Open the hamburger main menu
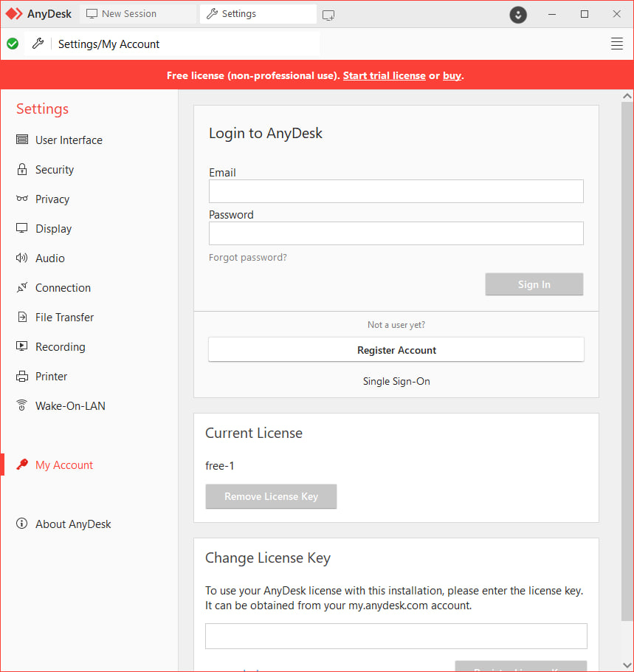The width and height of the screenshot is (634, 672). (x=616, y=44)
